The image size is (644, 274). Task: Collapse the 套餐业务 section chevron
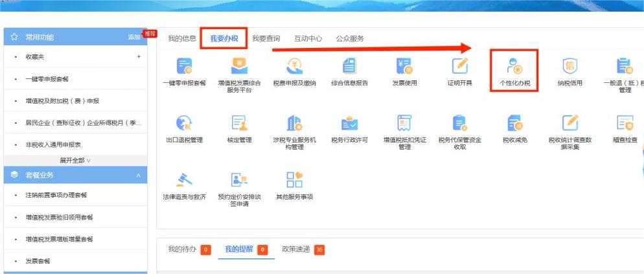pos(139,176)
